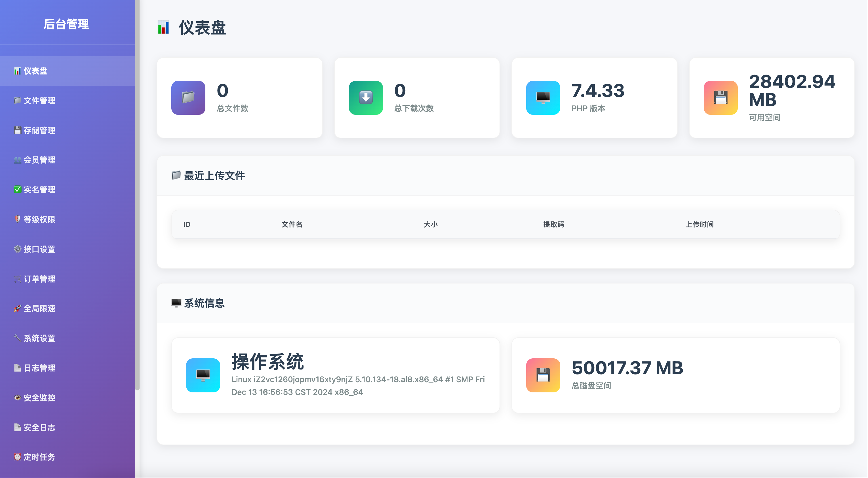Navigate to 实名管理

pos(68,190)
